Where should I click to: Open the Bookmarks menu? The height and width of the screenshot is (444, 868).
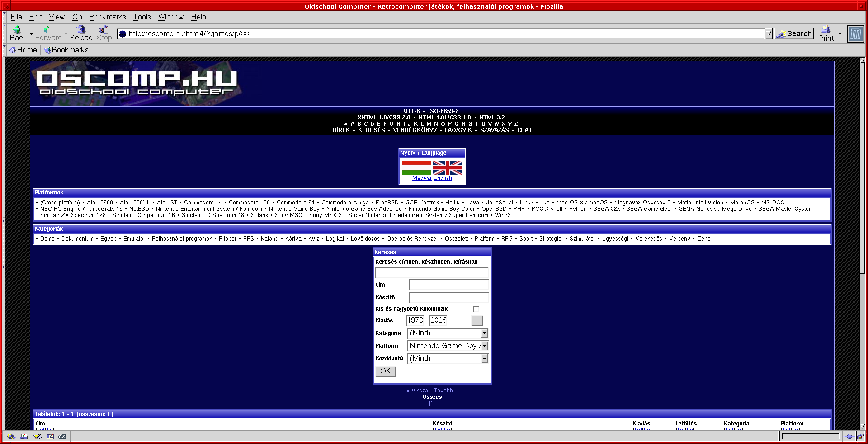point(108,17)
